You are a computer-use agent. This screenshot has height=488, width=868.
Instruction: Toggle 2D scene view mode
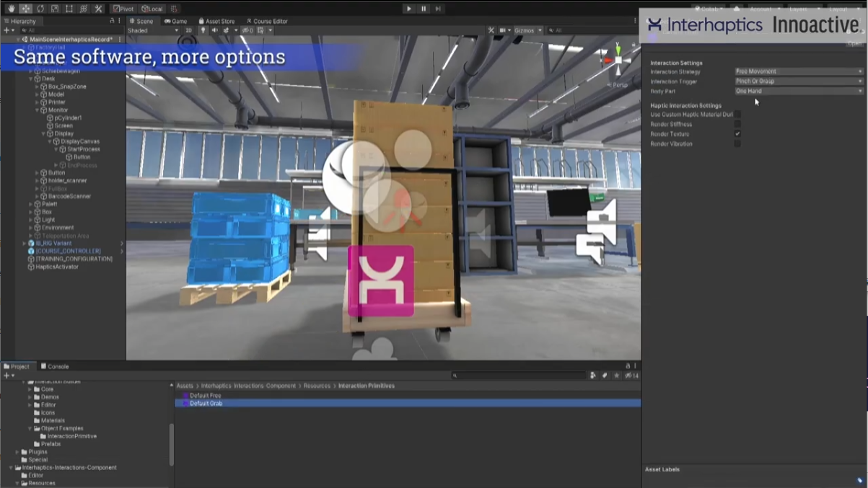click(x=189, y=30)
